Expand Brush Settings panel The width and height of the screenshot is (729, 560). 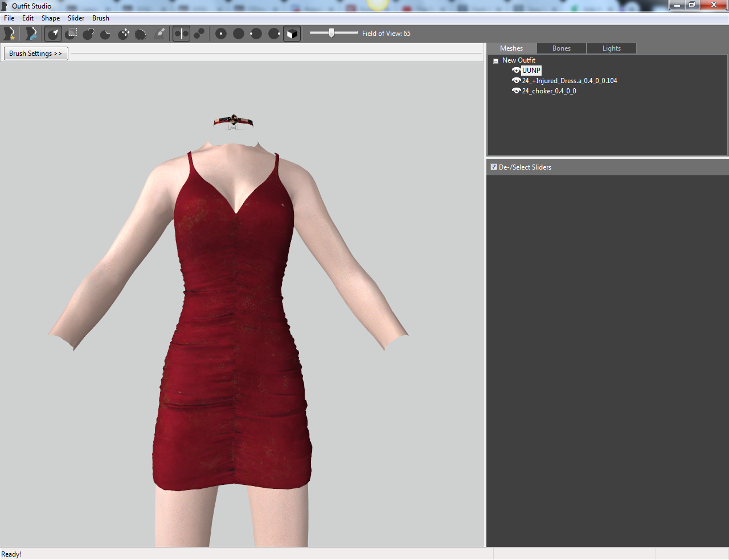click(x=36, y=53)
